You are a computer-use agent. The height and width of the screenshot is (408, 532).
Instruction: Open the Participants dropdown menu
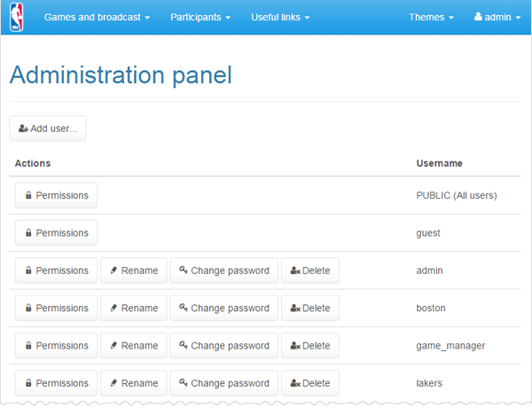click(200, 18)
